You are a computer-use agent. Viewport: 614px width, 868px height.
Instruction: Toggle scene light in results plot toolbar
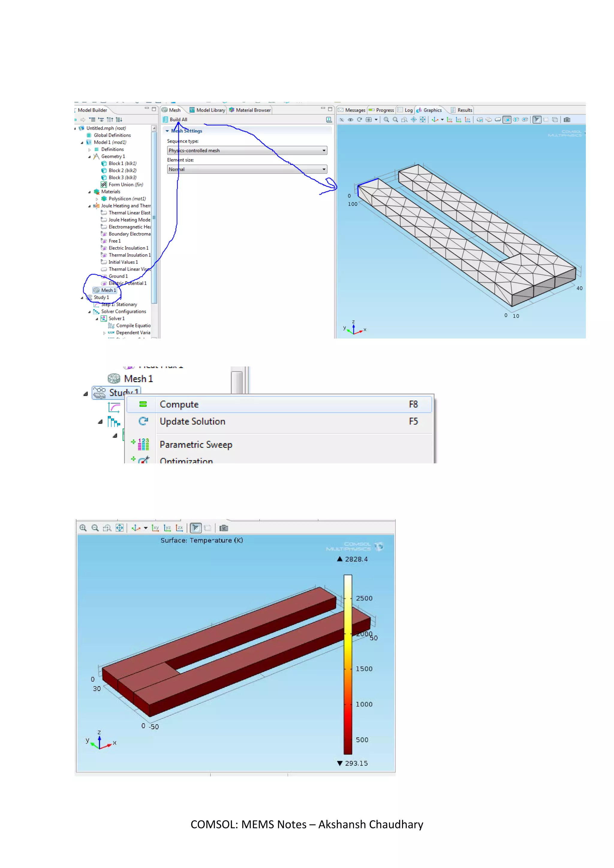[x=195, y=528]
